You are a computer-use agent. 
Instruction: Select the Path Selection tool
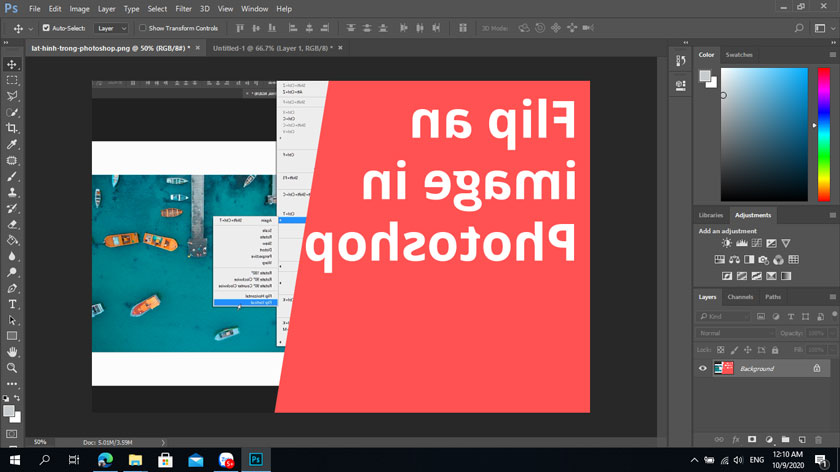(12, 320)
